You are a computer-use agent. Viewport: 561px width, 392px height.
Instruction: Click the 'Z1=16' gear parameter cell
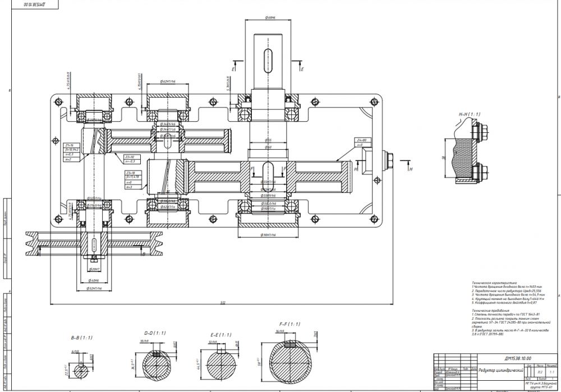(71, 146)
